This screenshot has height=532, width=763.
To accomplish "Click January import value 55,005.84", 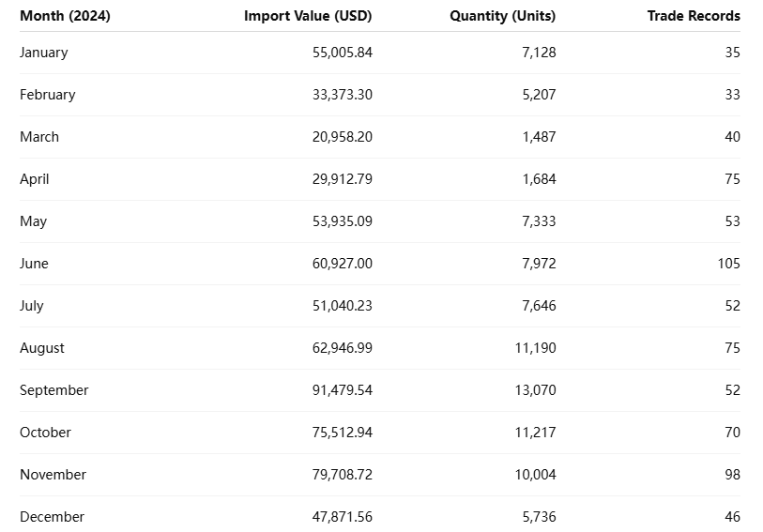I will (x=342, y=53).
